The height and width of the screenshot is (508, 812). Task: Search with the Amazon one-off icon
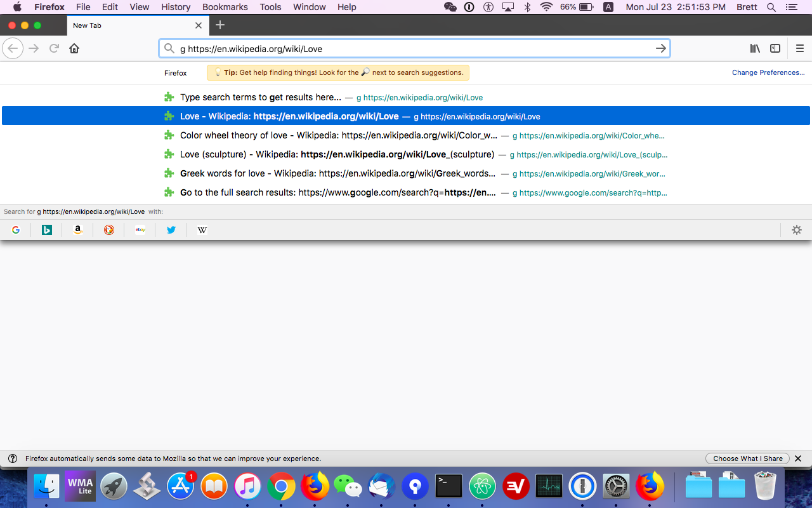coord(78,230)
